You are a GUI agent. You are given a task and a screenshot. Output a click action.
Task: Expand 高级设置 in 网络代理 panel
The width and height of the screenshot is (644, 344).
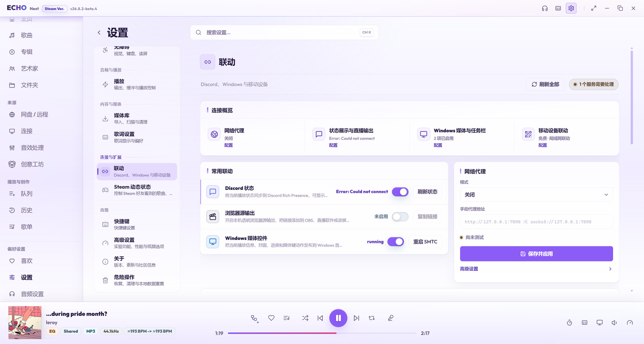point(536,269)
